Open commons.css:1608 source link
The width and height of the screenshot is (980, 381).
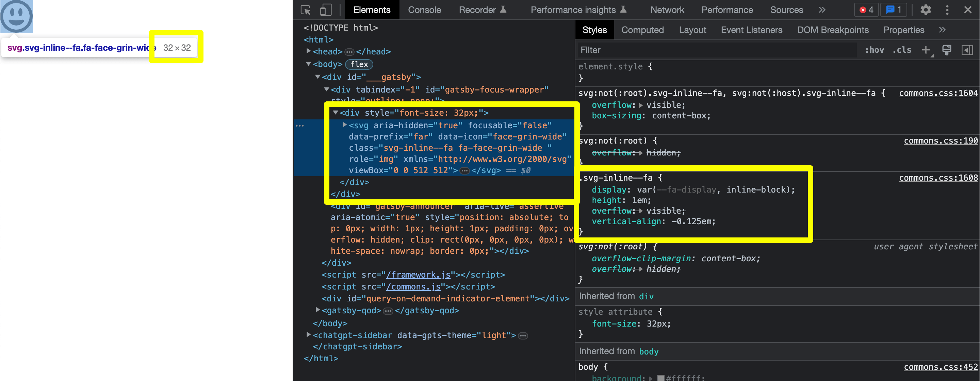[x=938, y=178]
